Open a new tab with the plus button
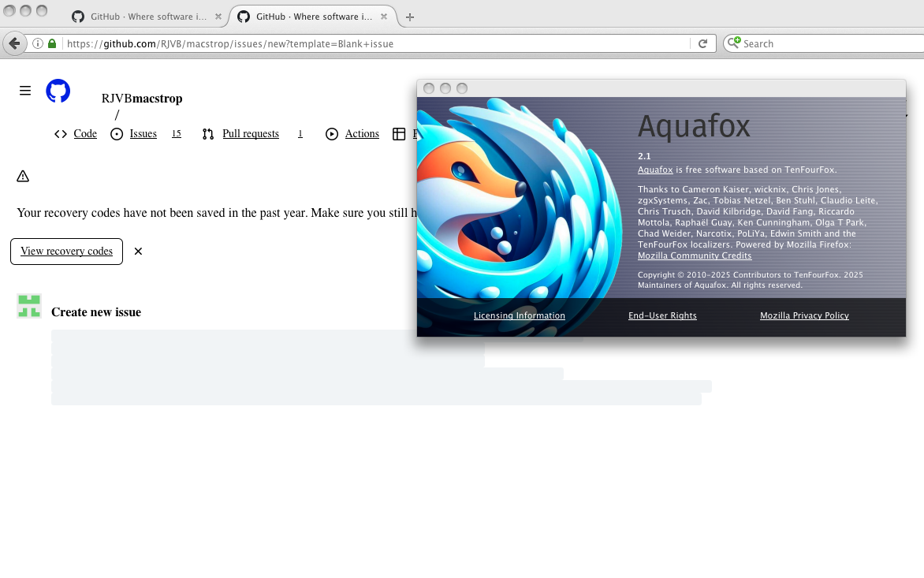The width and height of the screenshot is (924, 578). [x=410, y=17]
